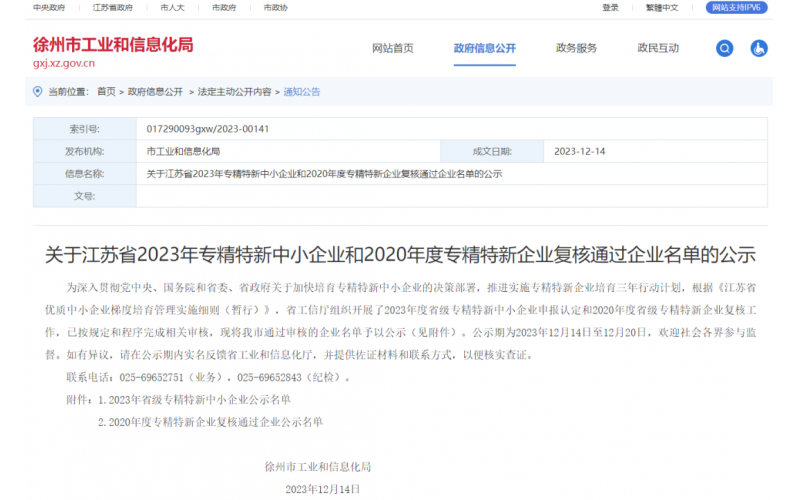Click the information name value in the table

324,174
